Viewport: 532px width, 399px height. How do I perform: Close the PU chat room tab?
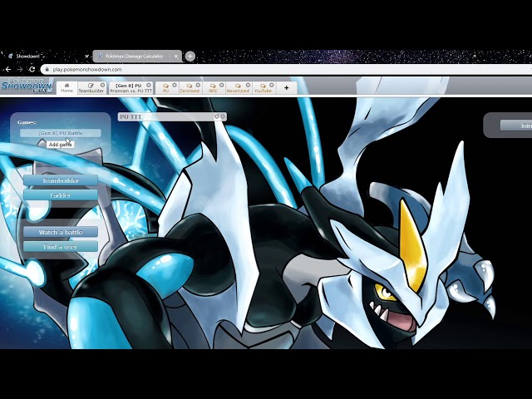point(175,85)
